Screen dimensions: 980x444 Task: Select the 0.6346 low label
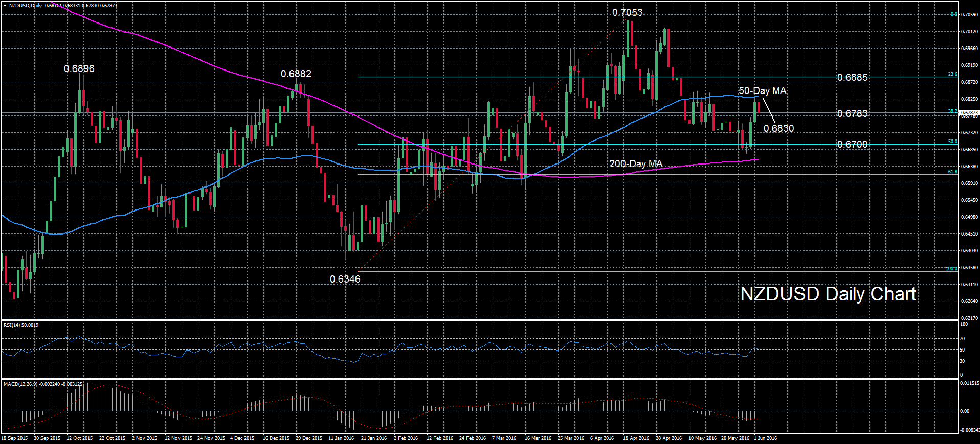(x=345, y=279)
